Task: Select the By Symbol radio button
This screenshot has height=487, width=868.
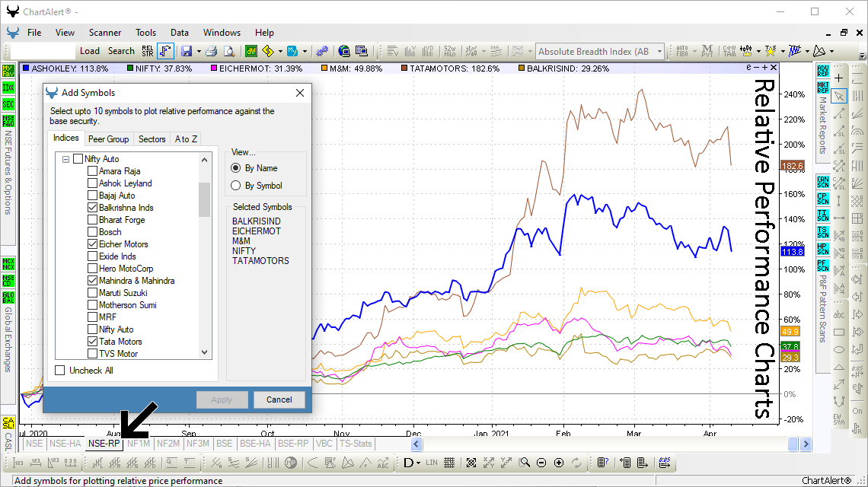Action: (236, 186)
